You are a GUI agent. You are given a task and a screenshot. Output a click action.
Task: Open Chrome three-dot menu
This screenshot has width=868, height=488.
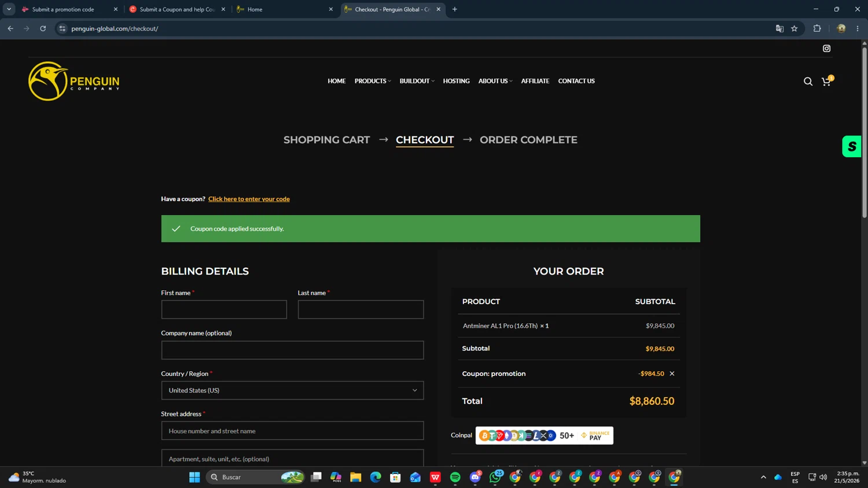[858, 28]
